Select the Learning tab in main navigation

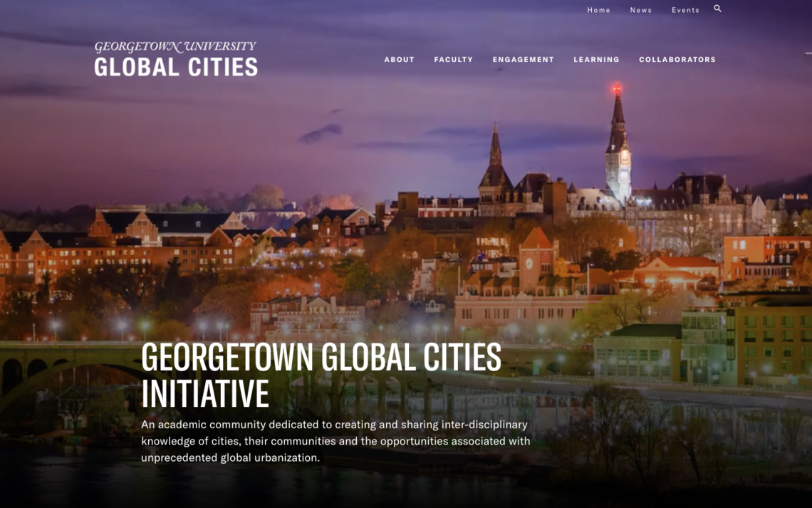[596, 59]
